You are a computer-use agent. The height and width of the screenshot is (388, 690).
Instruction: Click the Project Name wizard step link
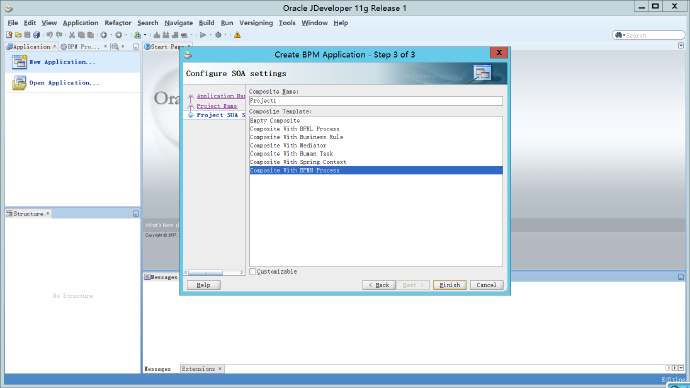pyautogui.click(x=217, y=106)
